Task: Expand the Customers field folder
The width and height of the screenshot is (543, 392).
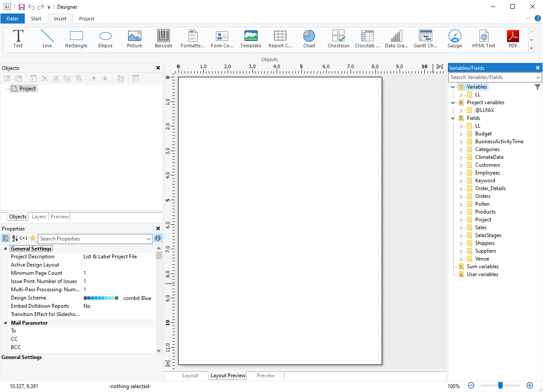Action: [461, 165]
